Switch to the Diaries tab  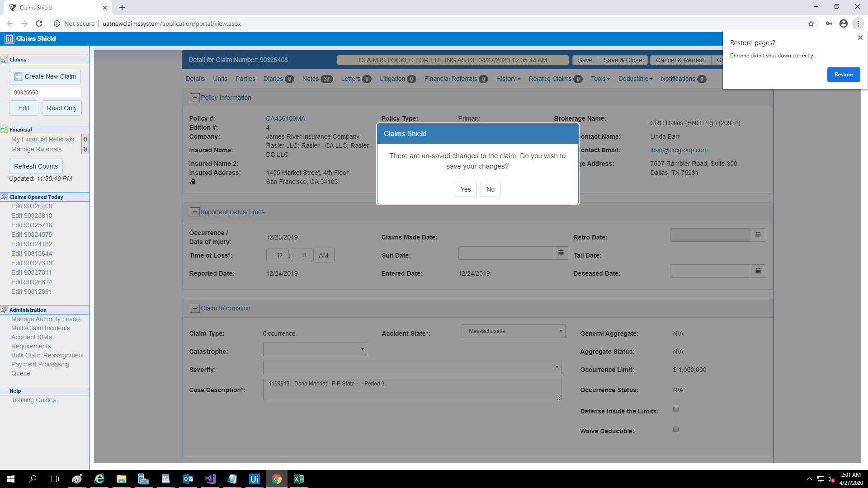[278, 79]
